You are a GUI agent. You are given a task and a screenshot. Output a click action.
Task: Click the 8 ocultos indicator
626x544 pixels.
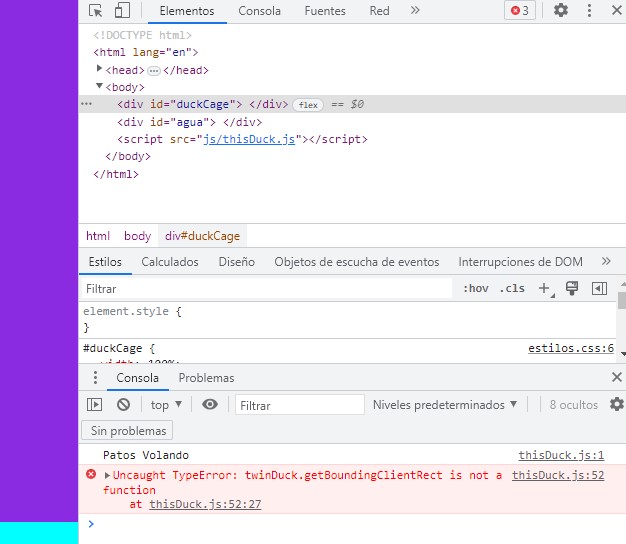click(x=573, y=405)
